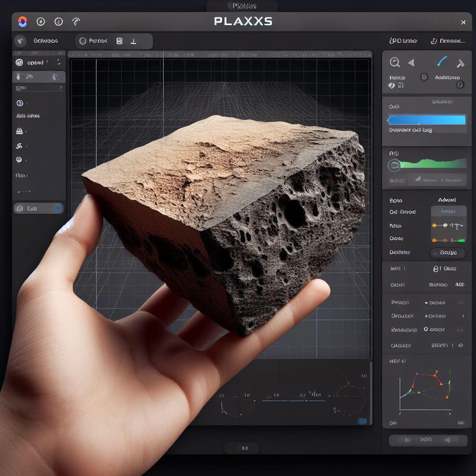Toggle the radio circle in the top toolbar pill
The image size is (476, 476).
pos(83,41)
